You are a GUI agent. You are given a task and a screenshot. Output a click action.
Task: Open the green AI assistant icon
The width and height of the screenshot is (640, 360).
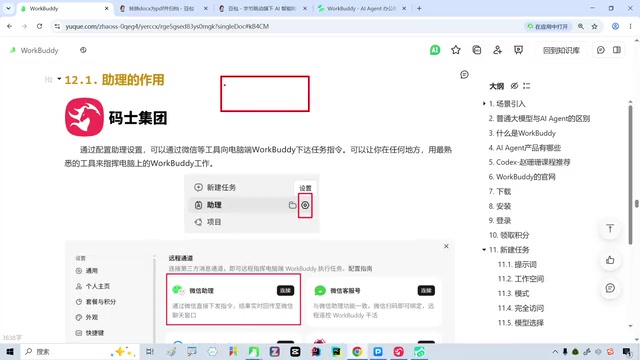435,50
